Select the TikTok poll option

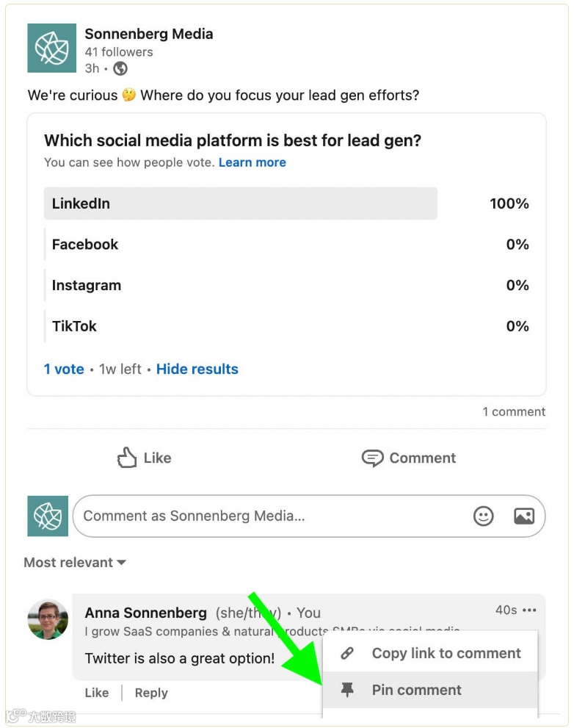coord(286,326)
